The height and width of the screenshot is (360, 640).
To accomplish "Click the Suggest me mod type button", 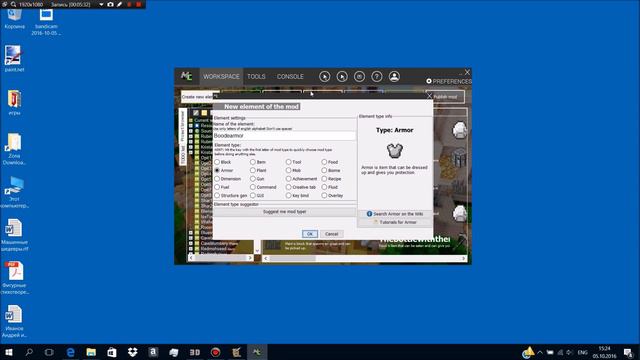I will point(284,212).
